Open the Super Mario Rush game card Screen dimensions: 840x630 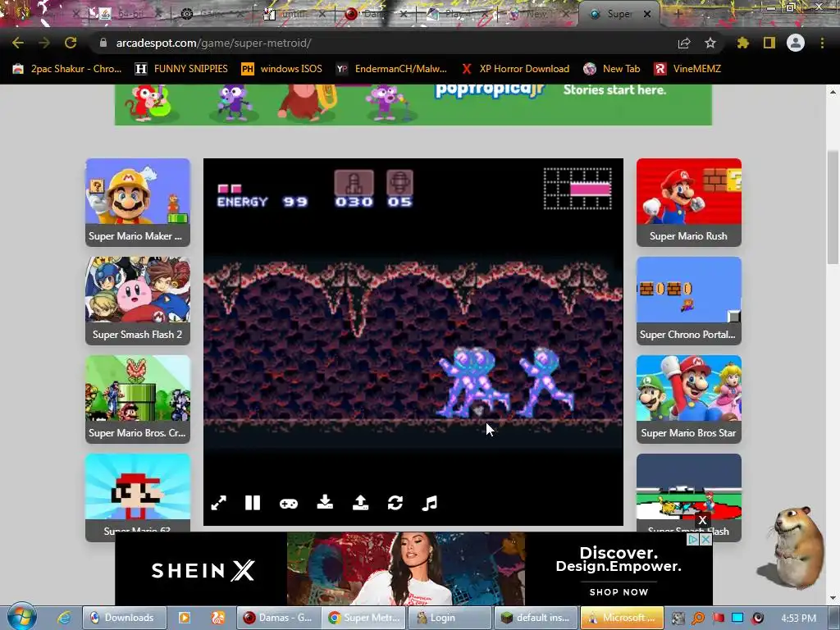tap(689, 203)
